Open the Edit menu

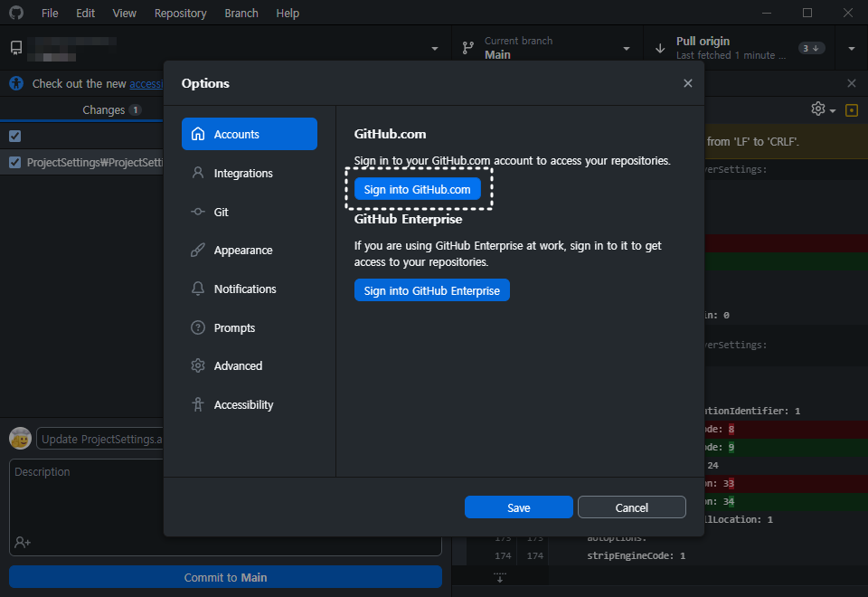click(x=85, y=13)
